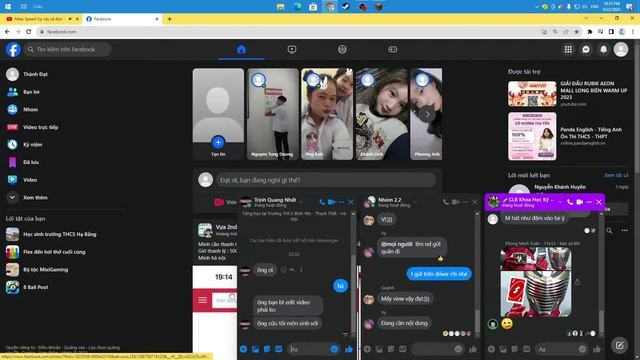Start video call in Nhóm 2.2 chat

click(x=456, y=202)
